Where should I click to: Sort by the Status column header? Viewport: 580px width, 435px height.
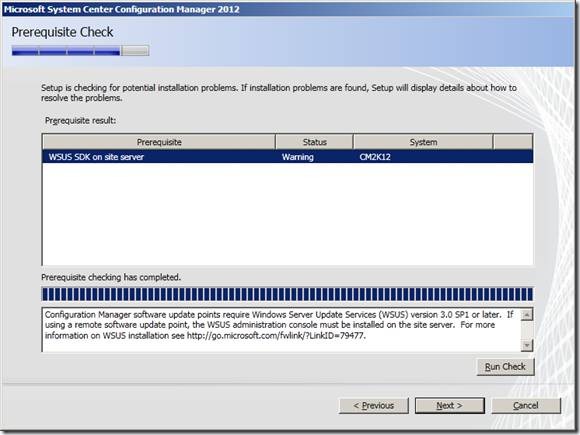pyautogui.click(x=314, y=142)
